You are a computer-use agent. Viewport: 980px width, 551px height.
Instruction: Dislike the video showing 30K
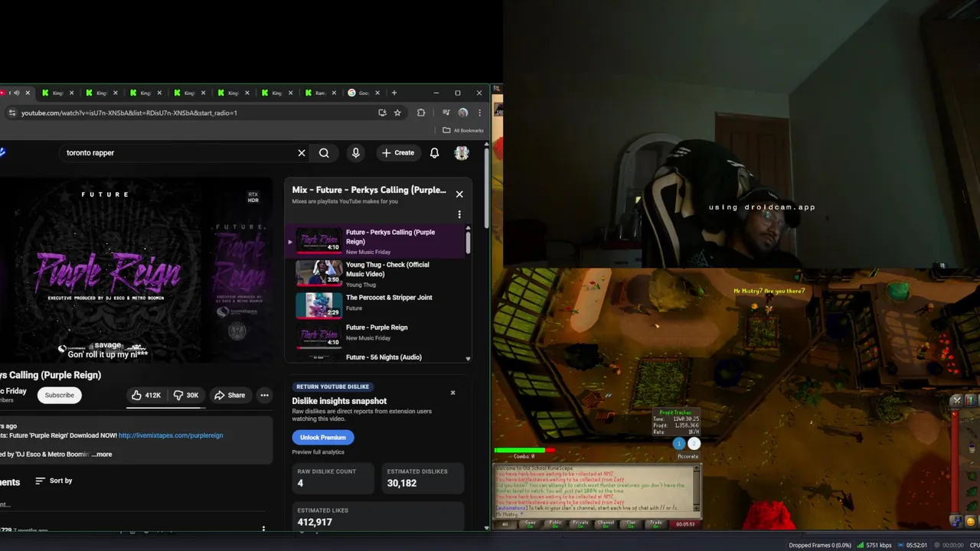point(186,395)
